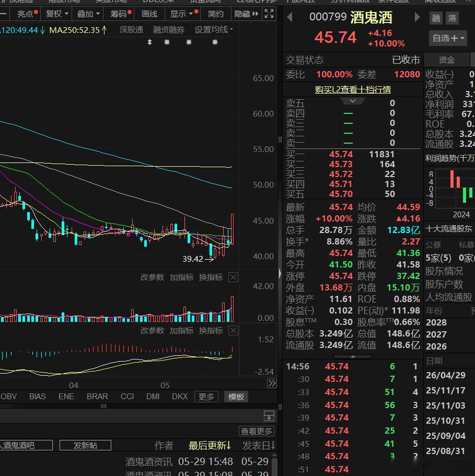Click the 2028 year row
Image resolution: width=475 pixels, height=476 pixels.
[436, 322]
